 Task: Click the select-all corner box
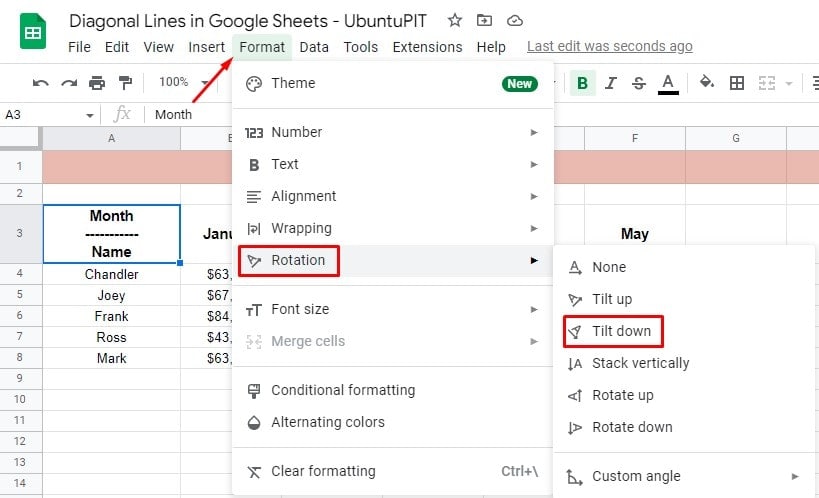(20, 138)
